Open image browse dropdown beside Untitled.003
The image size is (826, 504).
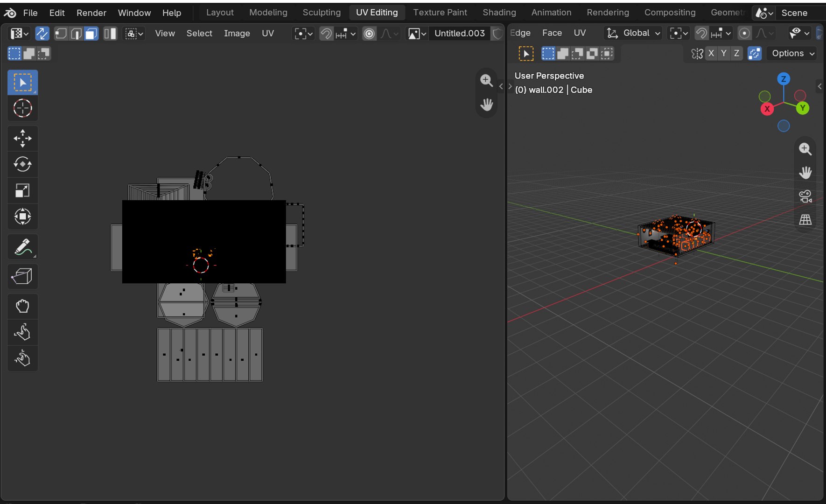(417, 34)
